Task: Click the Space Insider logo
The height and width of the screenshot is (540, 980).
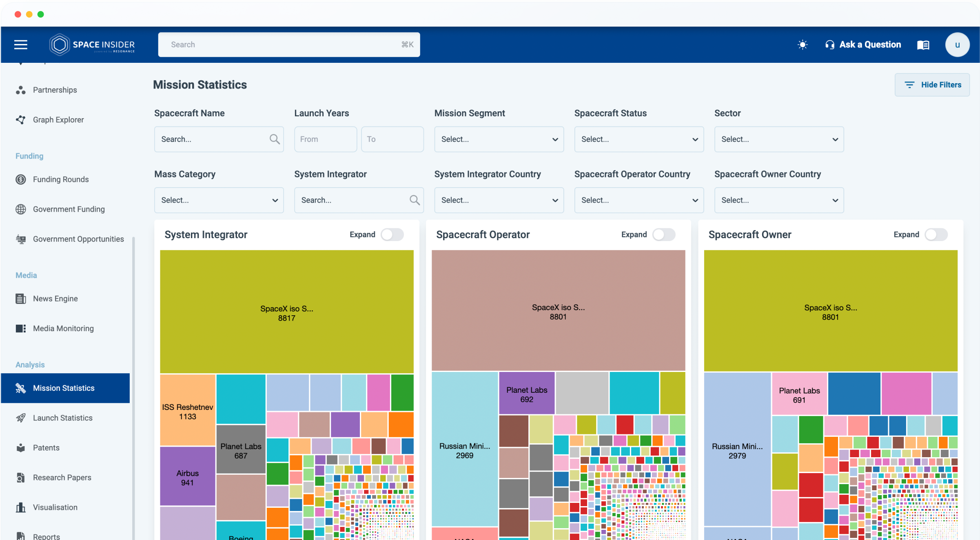Action: [x=92, y=44]
